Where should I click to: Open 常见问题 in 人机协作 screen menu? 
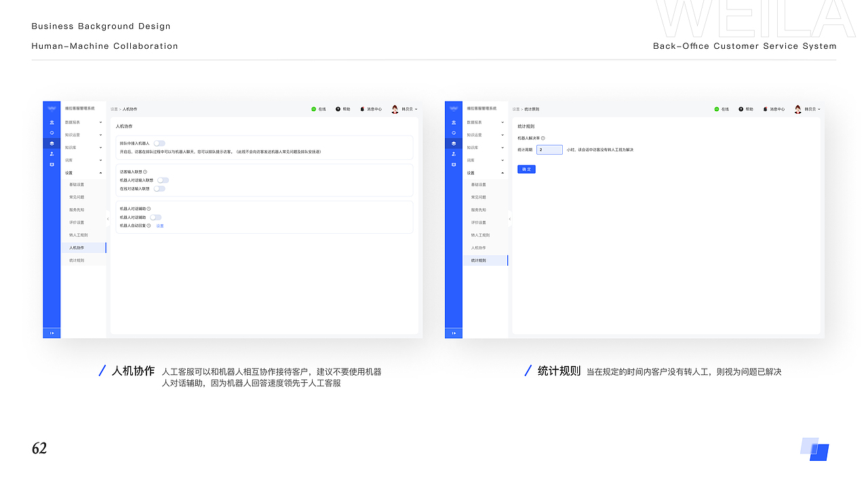pos(77,197)
